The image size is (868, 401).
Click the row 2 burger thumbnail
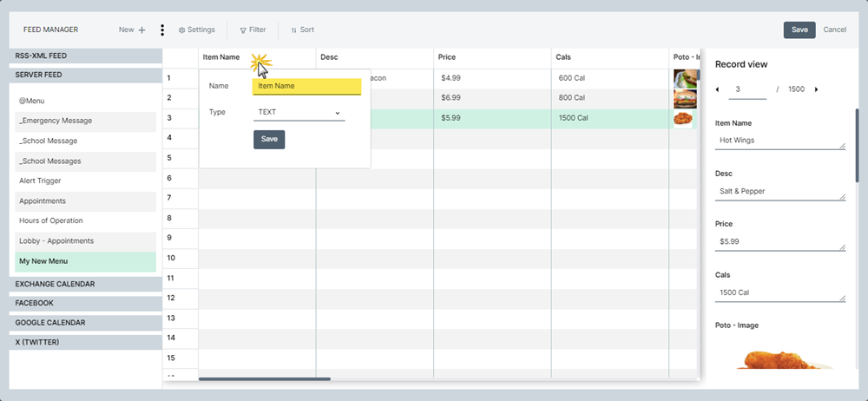point(685,99)
